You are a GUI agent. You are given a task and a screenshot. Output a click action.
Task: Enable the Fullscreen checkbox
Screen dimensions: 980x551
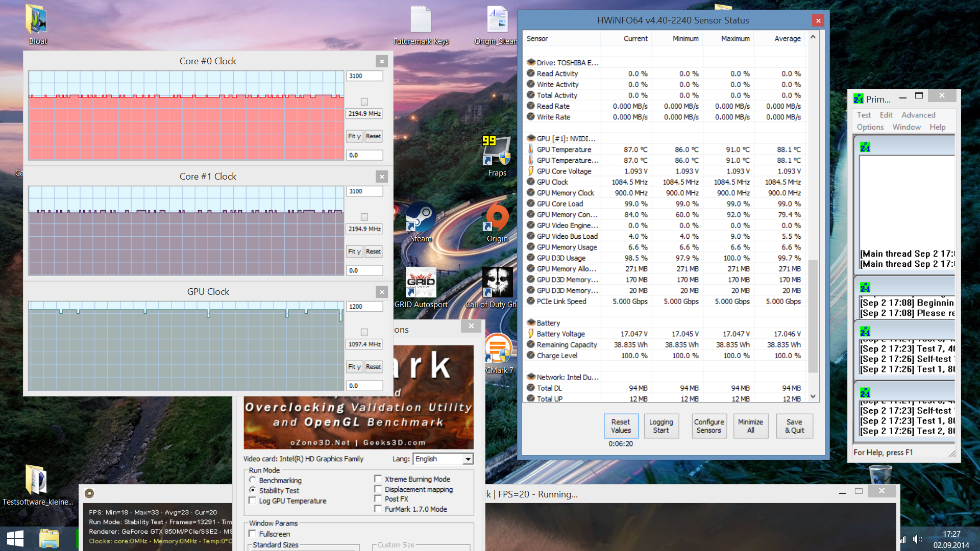click(253, 534)
